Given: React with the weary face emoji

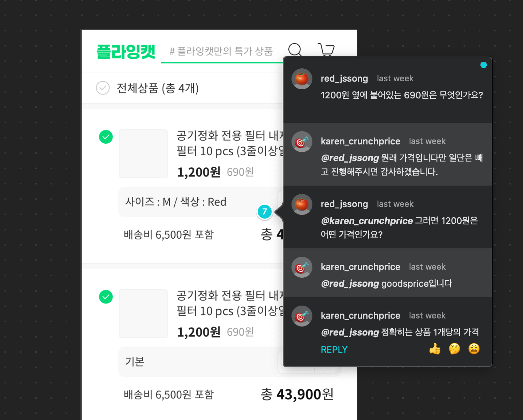Looking at the screenshot, I should tap(474, 348).
